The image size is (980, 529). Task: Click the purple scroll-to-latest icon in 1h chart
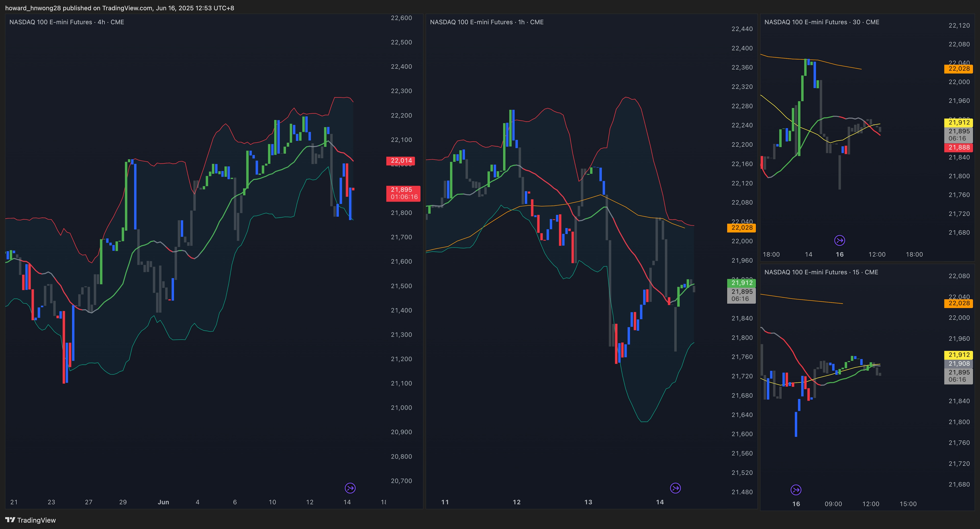(x=675, y=488)
